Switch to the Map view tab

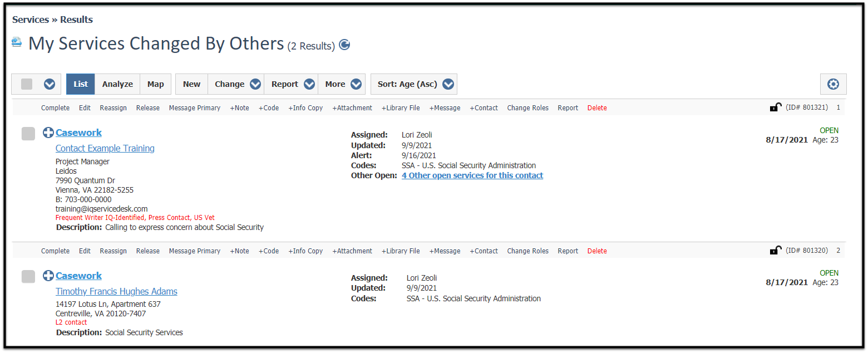click(x=156, y=84)
